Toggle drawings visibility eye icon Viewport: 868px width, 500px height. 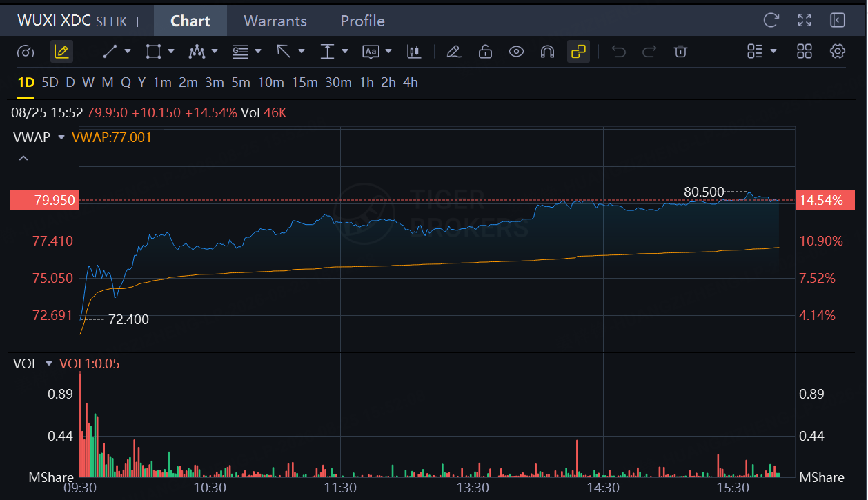click(x=516, y=52)
